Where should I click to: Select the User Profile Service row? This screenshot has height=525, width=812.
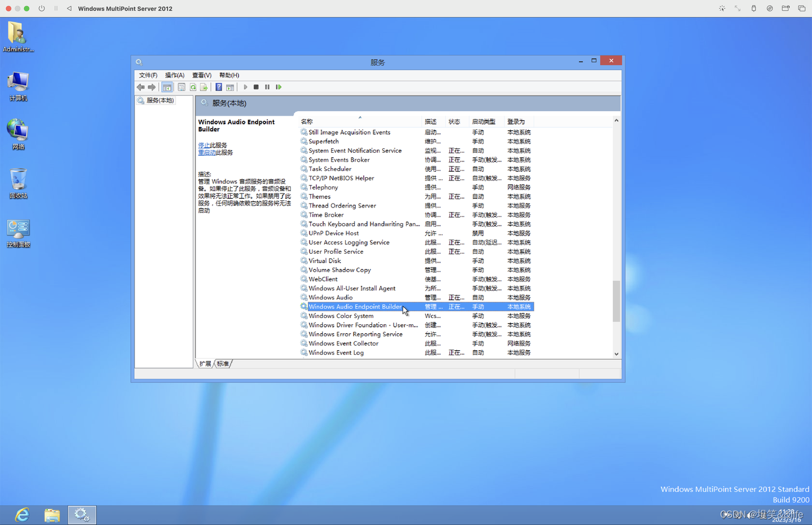(417, 252)
